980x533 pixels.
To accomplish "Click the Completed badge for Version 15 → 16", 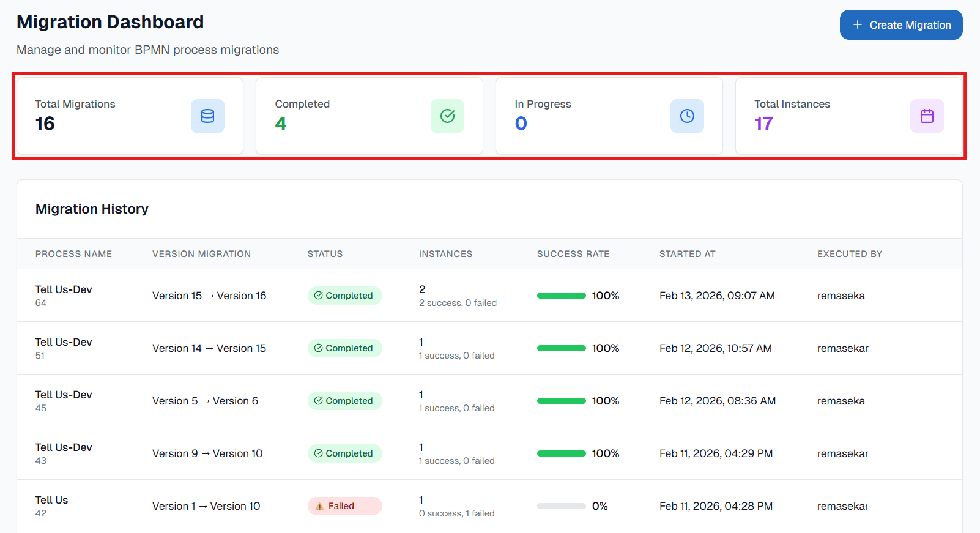I will (344, 296).
